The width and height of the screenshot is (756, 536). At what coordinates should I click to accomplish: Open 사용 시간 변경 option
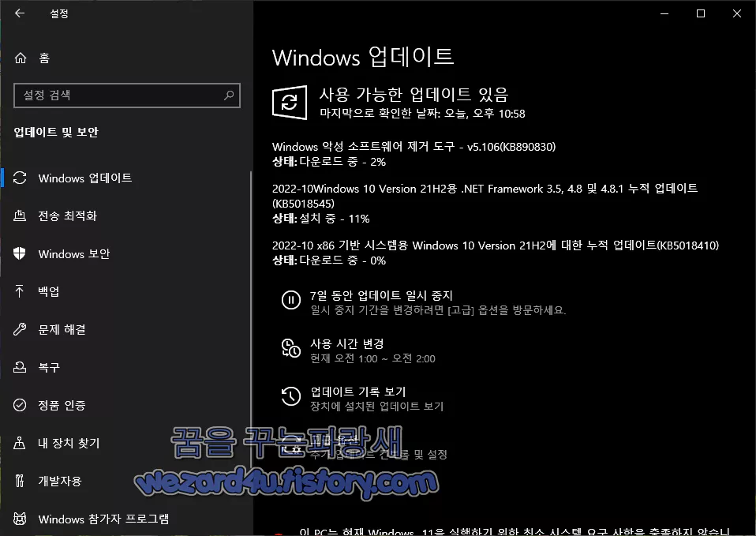pos(347,343)
